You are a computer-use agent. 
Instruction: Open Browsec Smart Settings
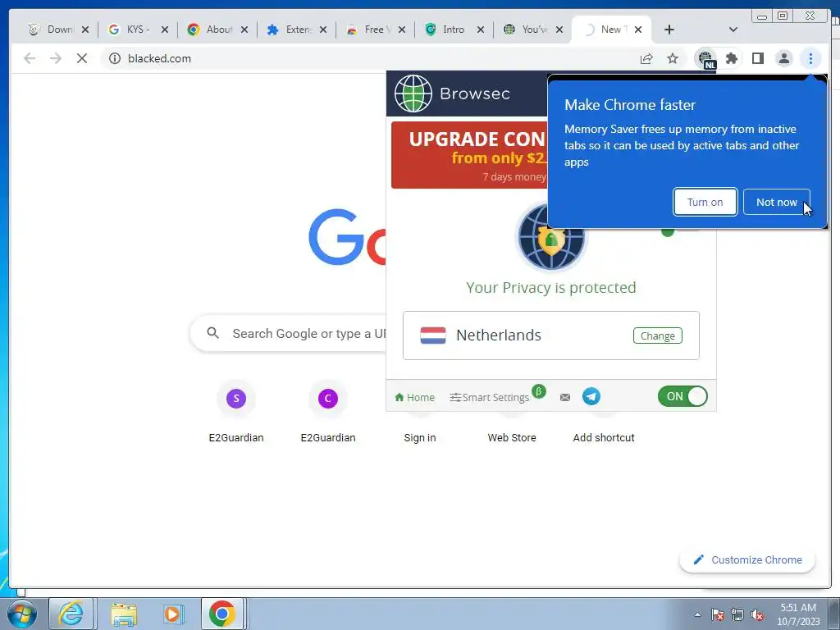pos(490,398)
